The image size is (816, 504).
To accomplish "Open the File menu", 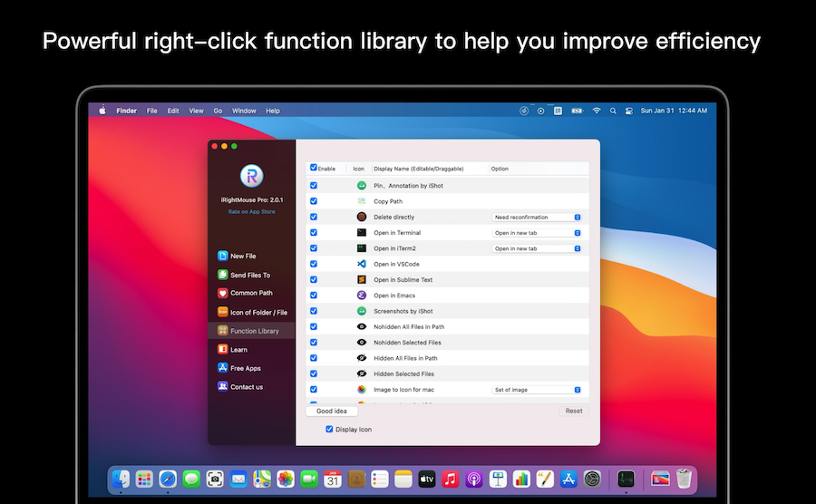I will (x=152, y=111).
